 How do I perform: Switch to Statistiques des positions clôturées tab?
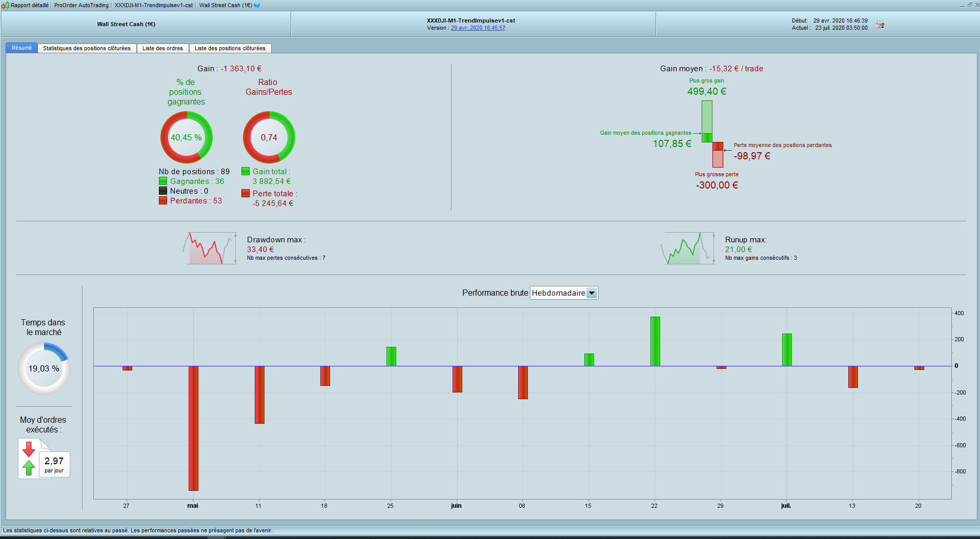[x=87, y=48]
